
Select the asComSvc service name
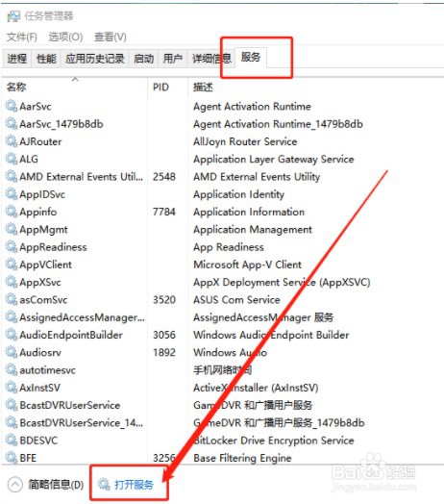pyautogui.click(x=43, y=299)
